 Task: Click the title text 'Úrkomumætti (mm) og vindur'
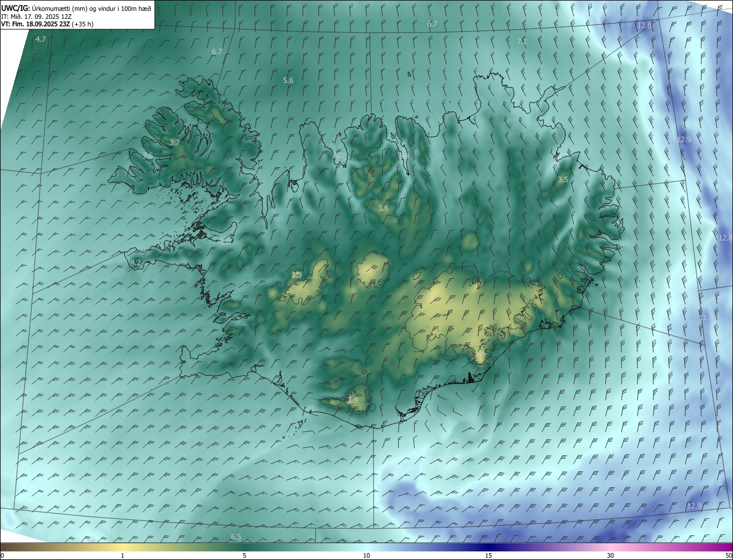point(76,8)
